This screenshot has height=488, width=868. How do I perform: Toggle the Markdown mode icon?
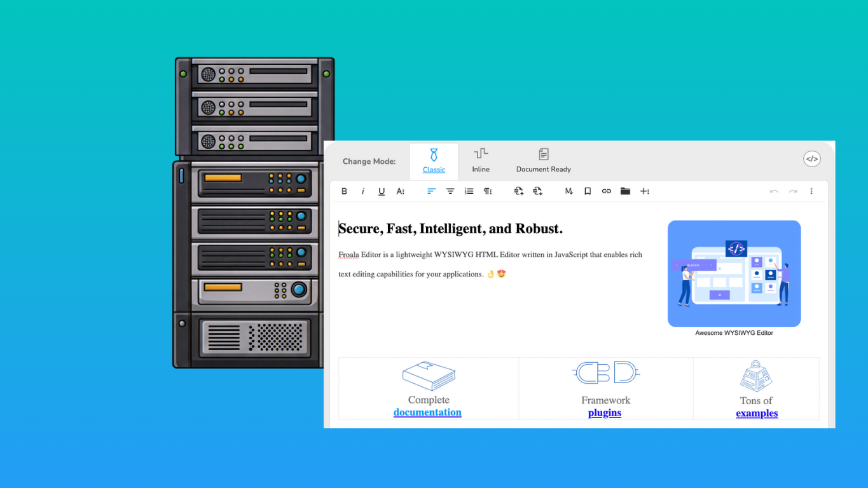click(568, 191)
